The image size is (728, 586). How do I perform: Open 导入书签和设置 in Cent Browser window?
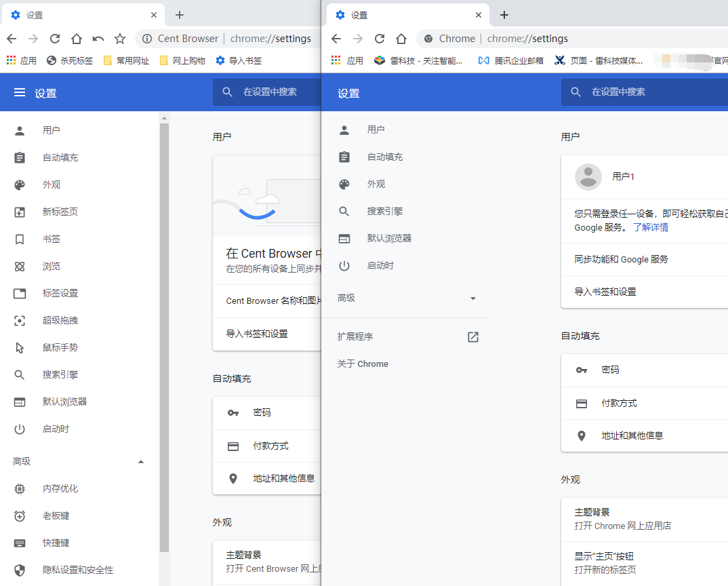tap(266, 334)
